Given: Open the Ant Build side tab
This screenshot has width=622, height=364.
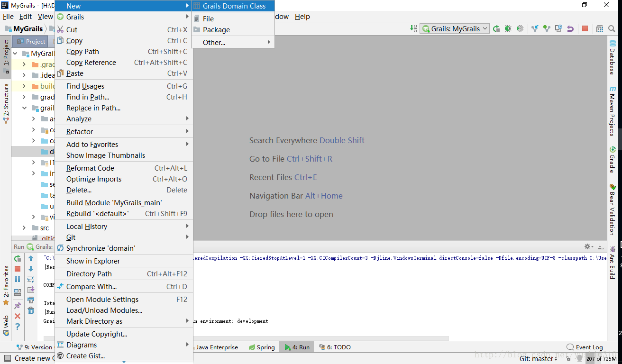Looking at the screenshot, I should (613, 262).
